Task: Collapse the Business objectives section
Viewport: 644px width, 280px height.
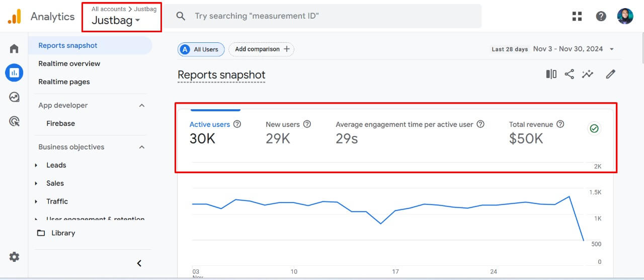Action: 142,147
